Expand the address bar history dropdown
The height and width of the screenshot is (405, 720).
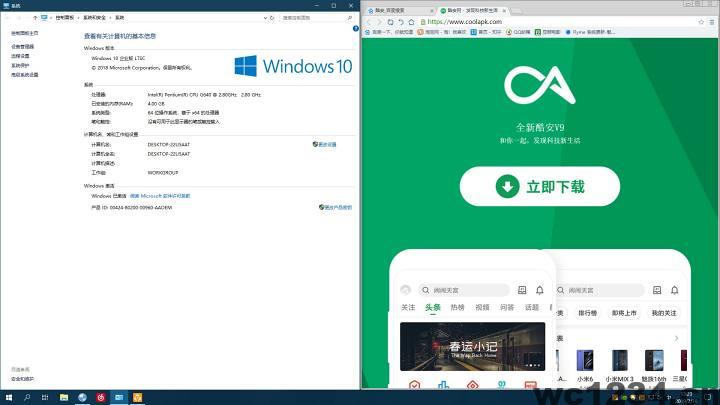tap(265, 17)
